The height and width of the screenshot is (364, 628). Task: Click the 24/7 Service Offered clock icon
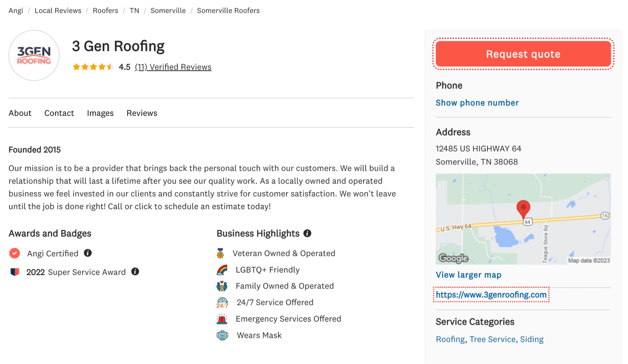[x=222, y=302]
